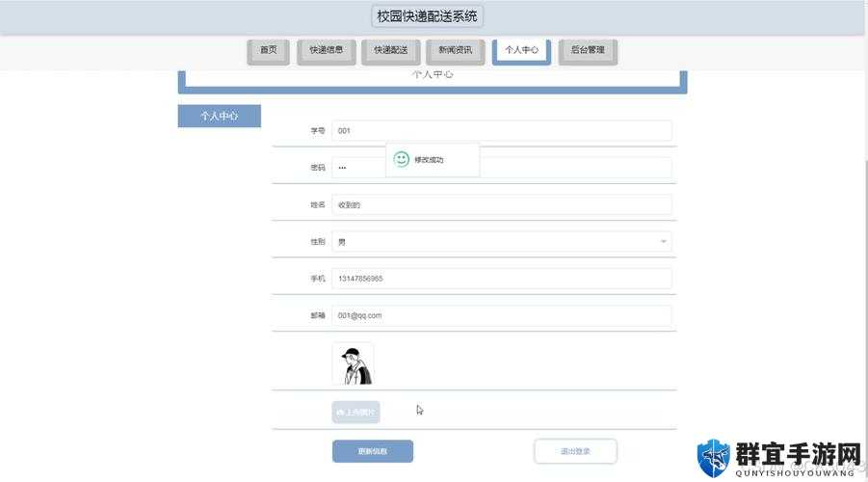This screenshot has height=482, width=868.
Task: Open the 新闻资讯 tab
Action: click(456, 51)
